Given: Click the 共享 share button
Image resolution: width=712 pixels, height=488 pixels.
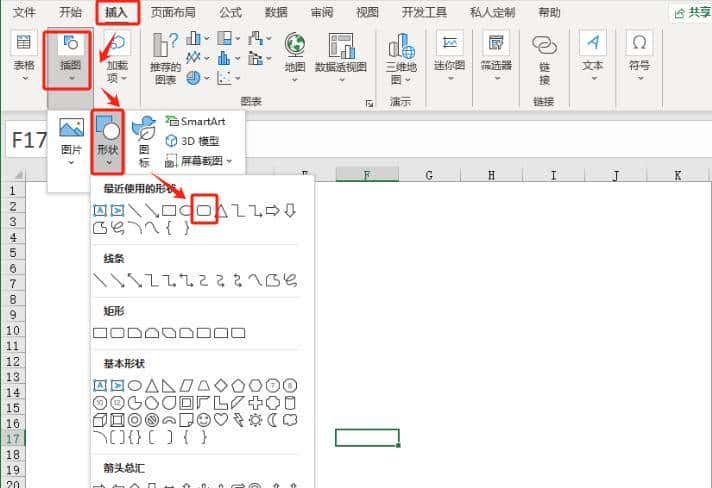Looking at the screenshot, I should pos(690,13).
